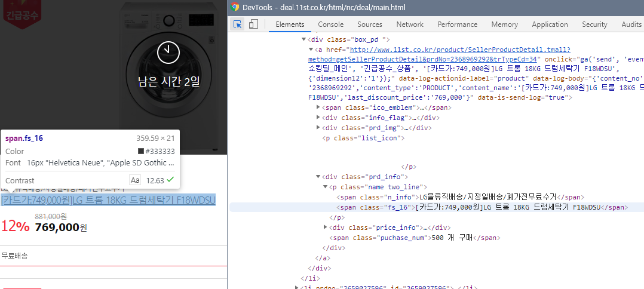Viewport: 644px width, 289px height.
Task: Click the 769,000원 price text
Action: pyautogui.click(x=61, y=227)
